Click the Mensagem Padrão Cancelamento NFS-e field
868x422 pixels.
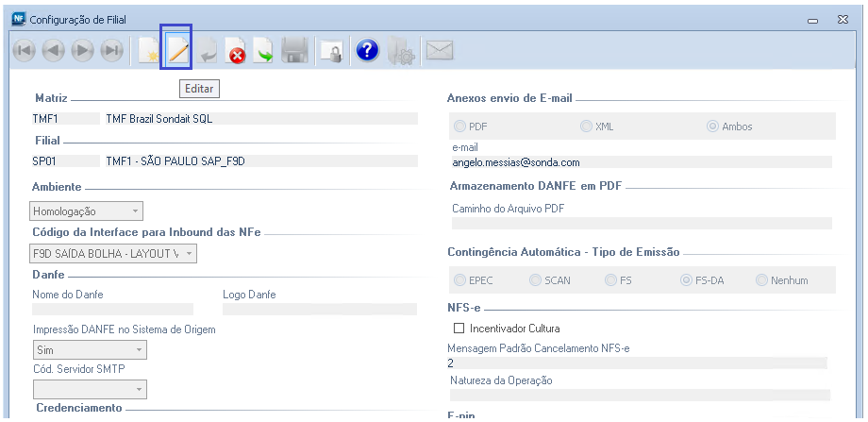click(x=637, y=363)
